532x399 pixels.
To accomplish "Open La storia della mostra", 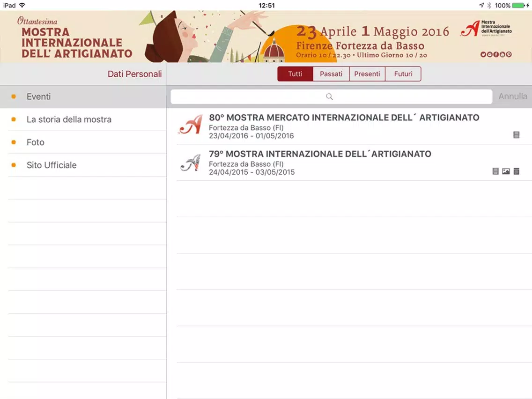I will pyautogui.click(x=83, y=119).
